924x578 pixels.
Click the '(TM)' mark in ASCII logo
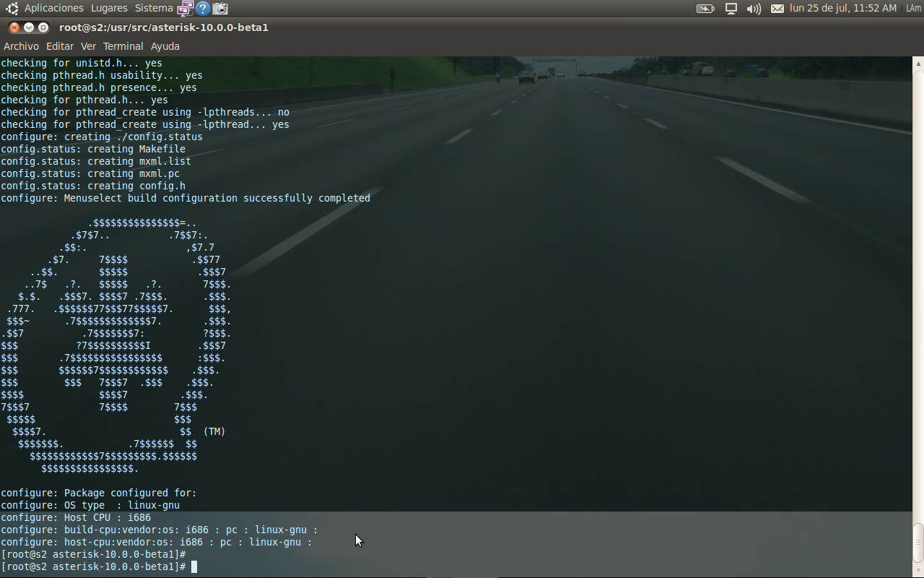[x=214, y=431]
